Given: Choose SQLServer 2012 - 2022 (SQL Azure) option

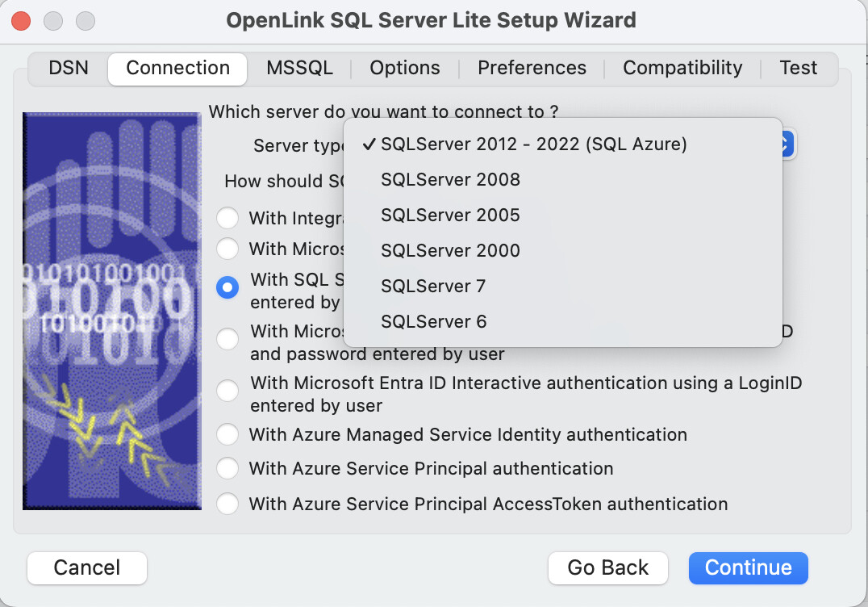Looking at the screenshot, I should [x=533, y=144].
